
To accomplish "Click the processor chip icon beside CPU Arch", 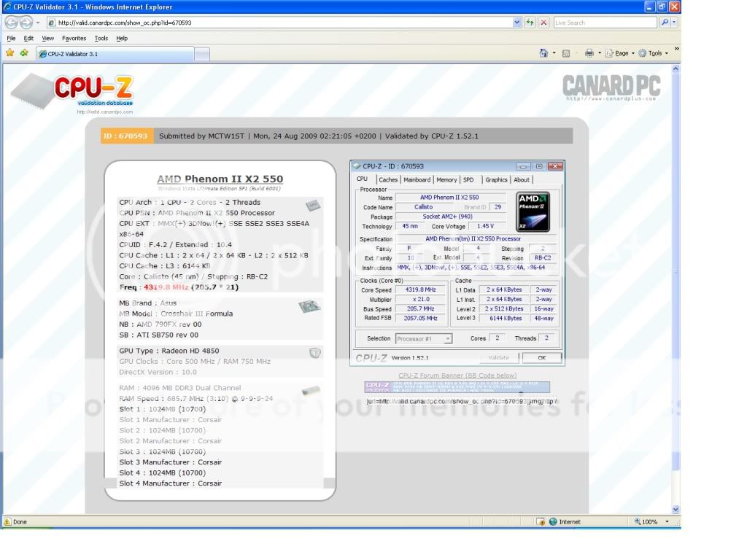I will (x=313, y=205).
